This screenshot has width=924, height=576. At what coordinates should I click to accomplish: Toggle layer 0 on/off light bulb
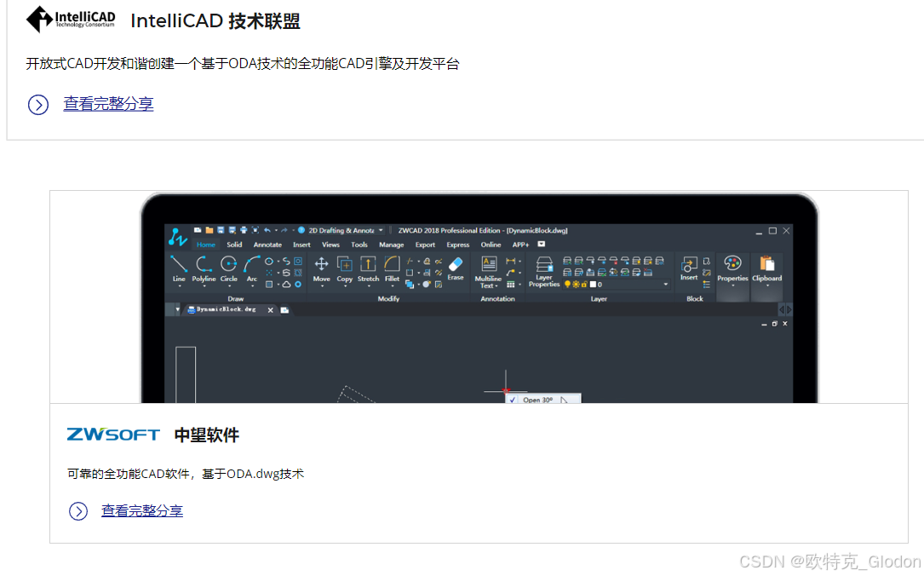[x=567, y=285]
